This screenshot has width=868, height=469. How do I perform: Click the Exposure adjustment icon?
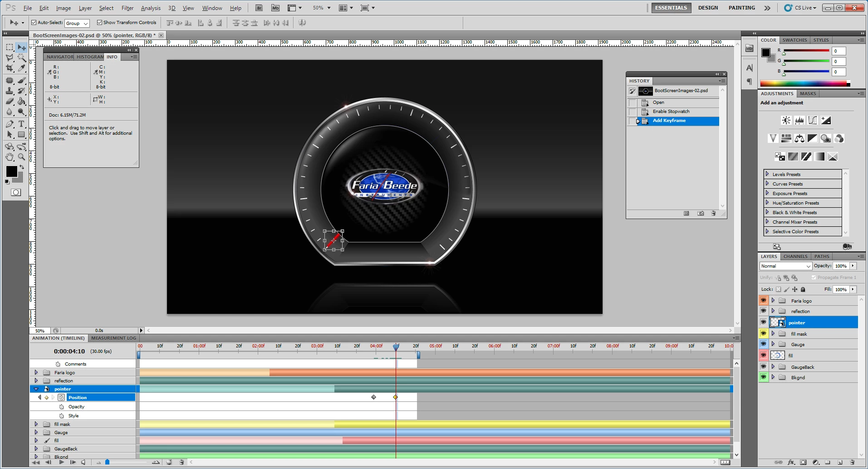point(826,120)
